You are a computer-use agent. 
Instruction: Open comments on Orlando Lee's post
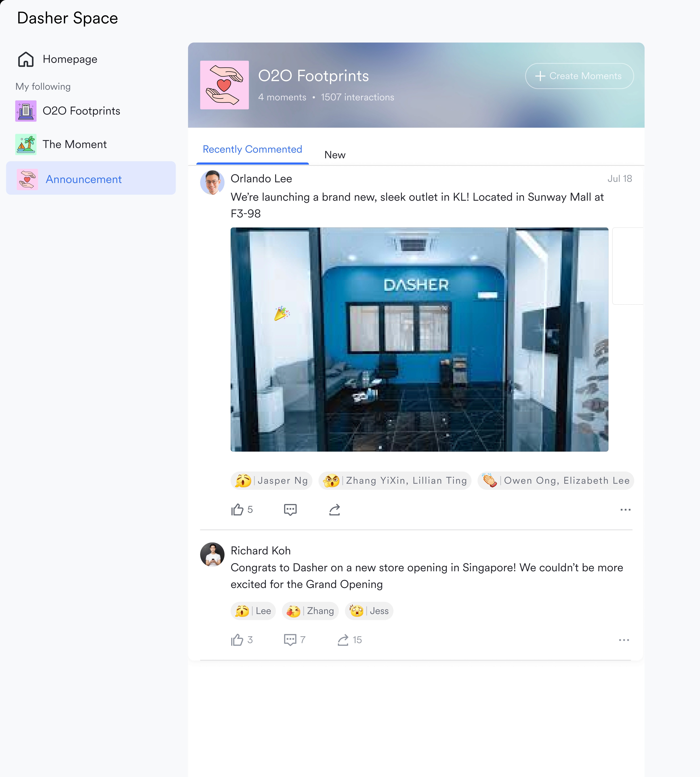pyautogui.click(x=290, y=510)
